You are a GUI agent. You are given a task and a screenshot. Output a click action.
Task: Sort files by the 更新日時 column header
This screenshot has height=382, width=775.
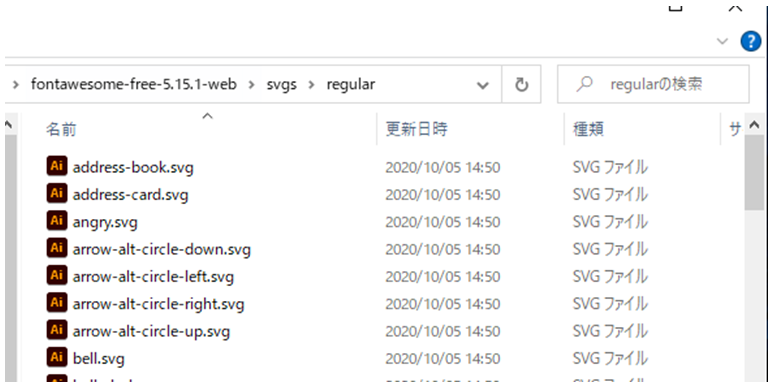417,129
